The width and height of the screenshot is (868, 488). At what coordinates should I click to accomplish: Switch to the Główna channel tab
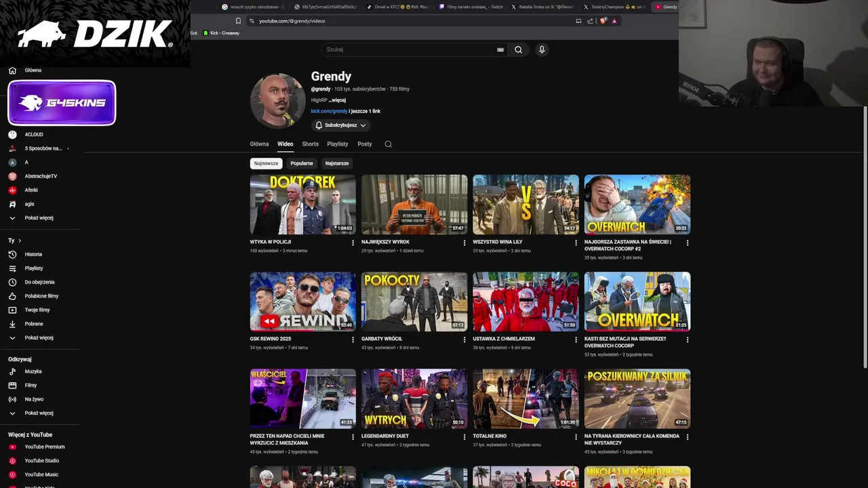pyautogui.click(x=259, y=144)
